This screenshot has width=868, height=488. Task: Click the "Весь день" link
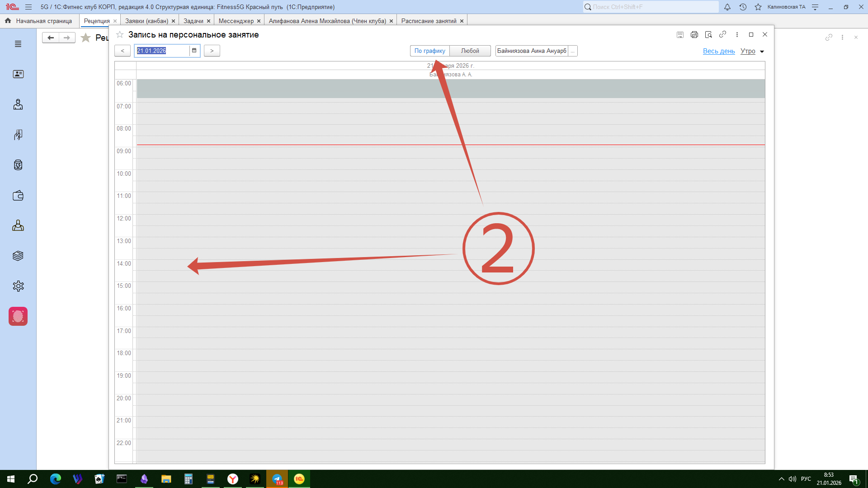tap(719, 51)
